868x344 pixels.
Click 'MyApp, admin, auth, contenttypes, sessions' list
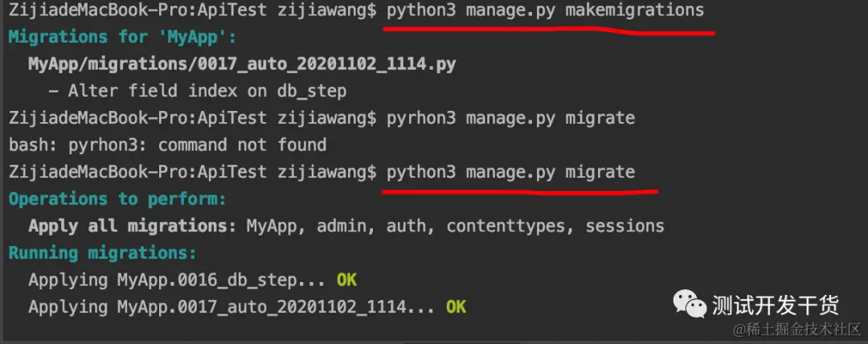[455, 226]
